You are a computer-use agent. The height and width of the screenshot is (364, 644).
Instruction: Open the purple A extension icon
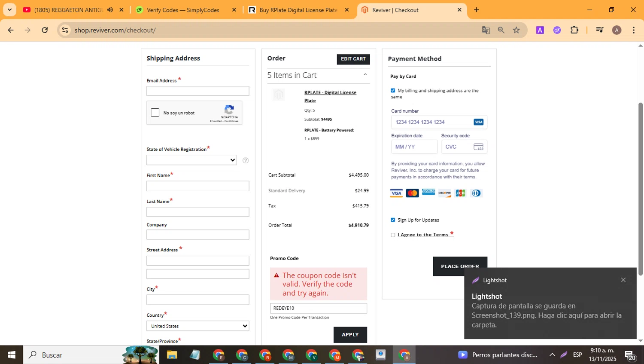pos(540,30)
